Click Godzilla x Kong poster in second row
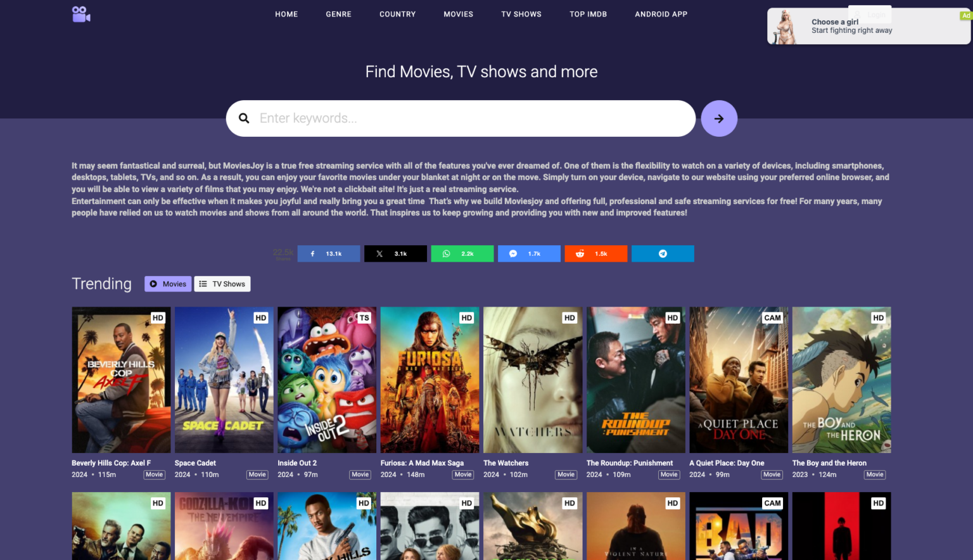 (x=224, y=526)
